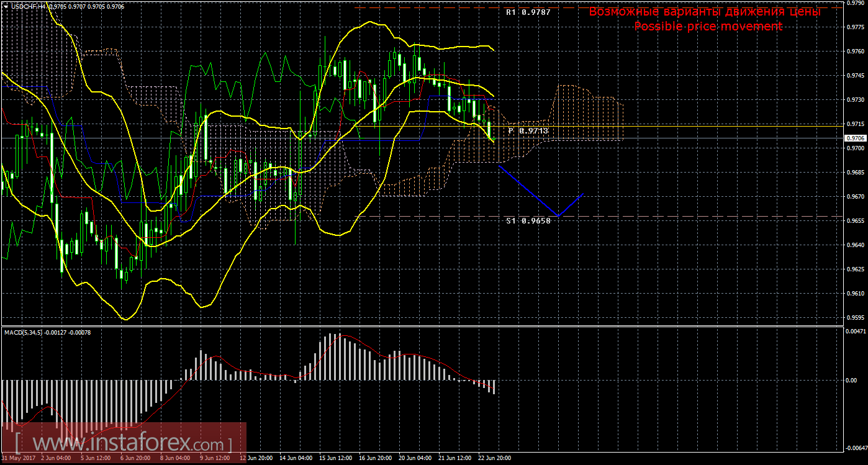Image resolution: width=868 pixels, height=465 pixels.
Task: Click the current price tag 0.9706
Action: [856, 138]
